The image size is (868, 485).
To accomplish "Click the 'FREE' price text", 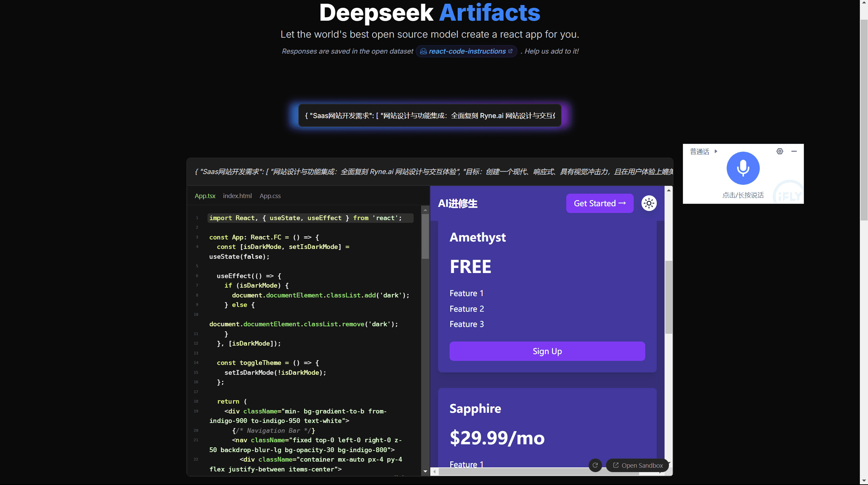I will click(470, 267).
